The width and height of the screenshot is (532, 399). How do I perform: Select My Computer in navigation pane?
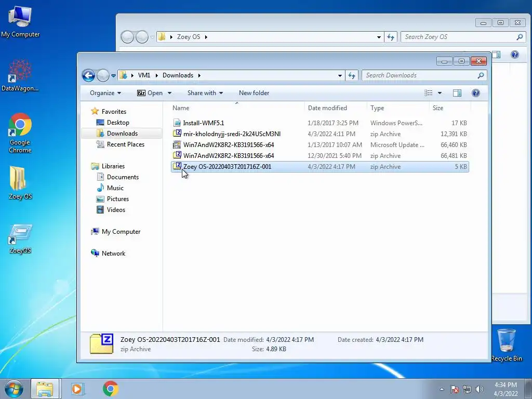click(121, 231)
